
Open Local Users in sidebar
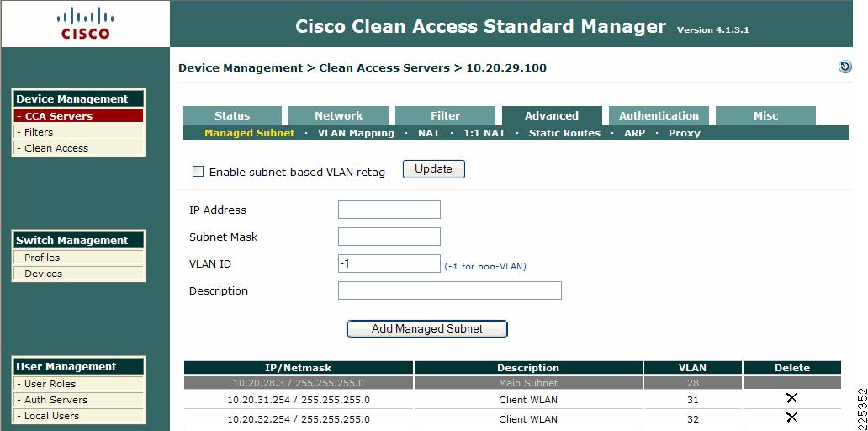[x=78, y=416]
